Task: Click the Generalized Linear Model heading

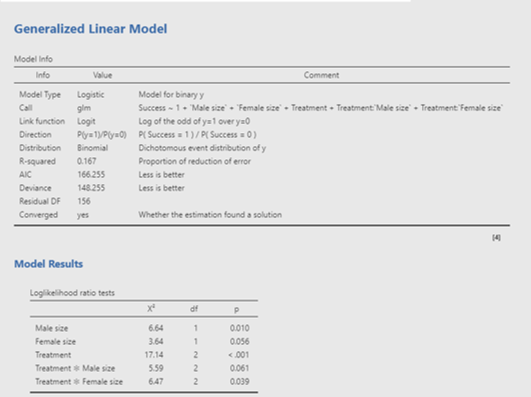Action: [x=90, y=29]
